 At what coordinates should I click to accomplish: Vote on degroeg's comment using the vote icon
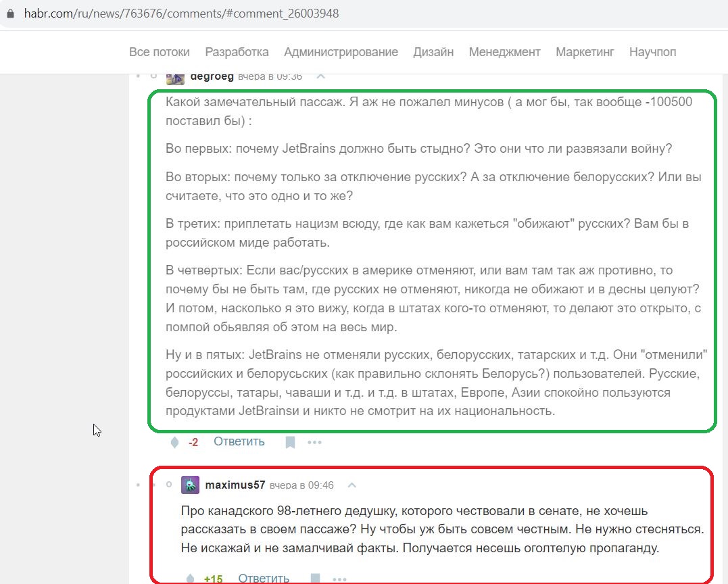174,443
